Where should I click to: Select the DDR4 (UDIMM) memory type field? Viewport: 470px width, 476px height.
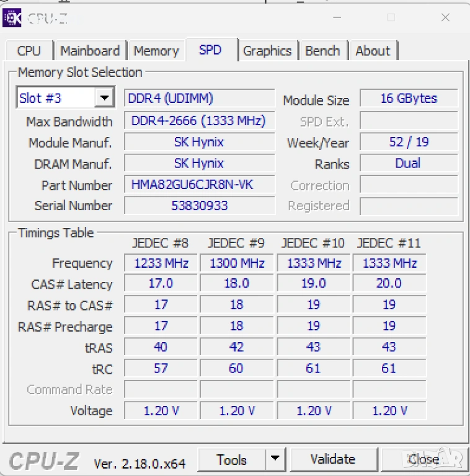[199, 99]
